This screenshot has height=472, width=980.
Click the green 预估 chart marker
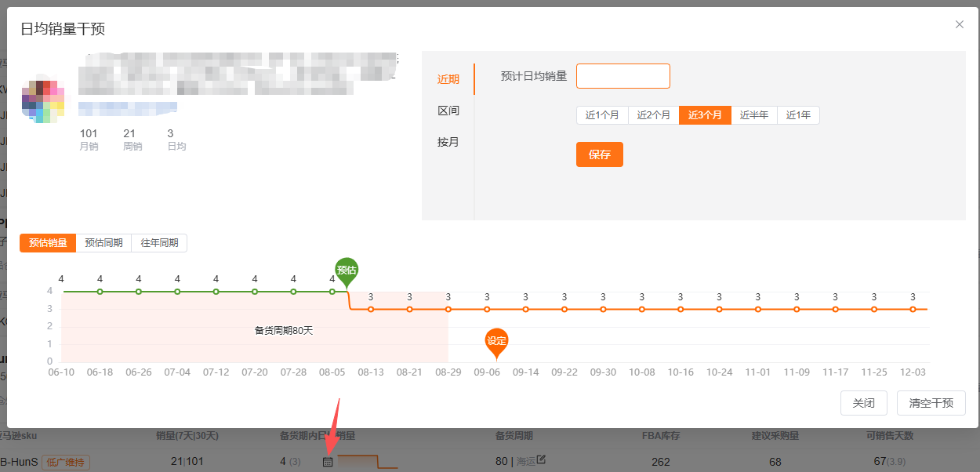tap(347, 270)
